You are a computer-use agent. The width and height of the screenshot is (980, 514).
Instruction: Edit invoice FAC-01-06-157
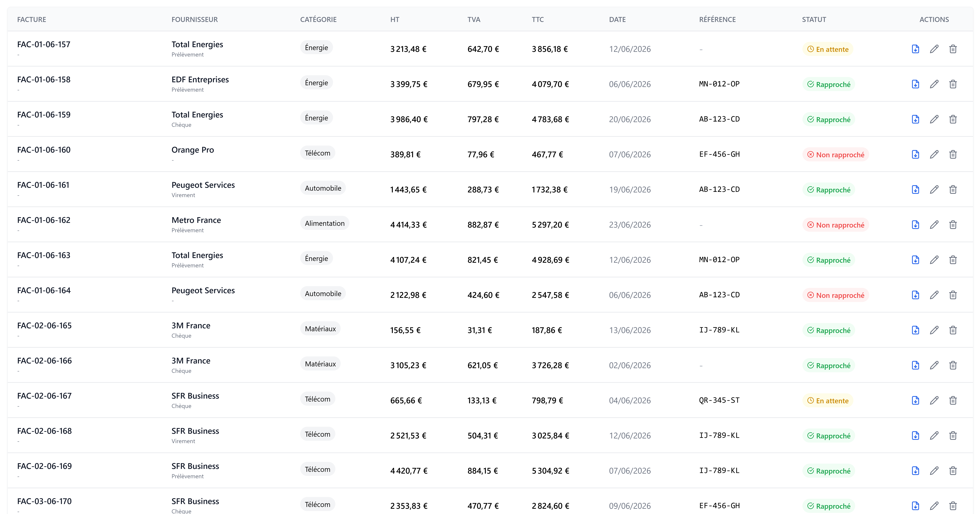point(934,49)
